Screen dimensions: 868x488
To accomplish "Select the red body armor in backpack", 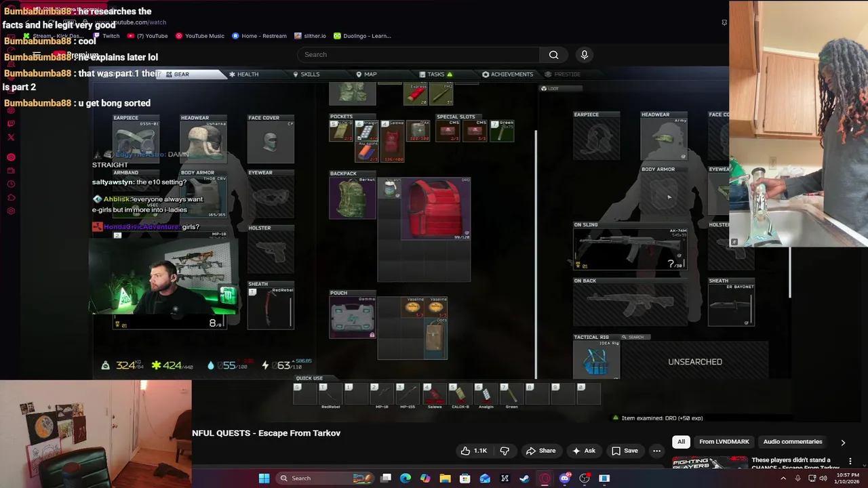I will pyautogui.click(x=435, y=209).
